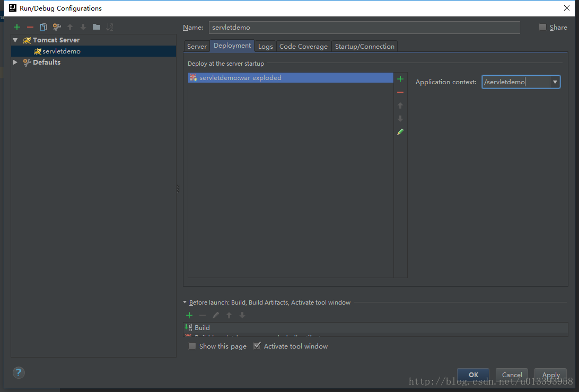
Task: Remove configuration with red minus icon
Action: click(x=30, y=27)
